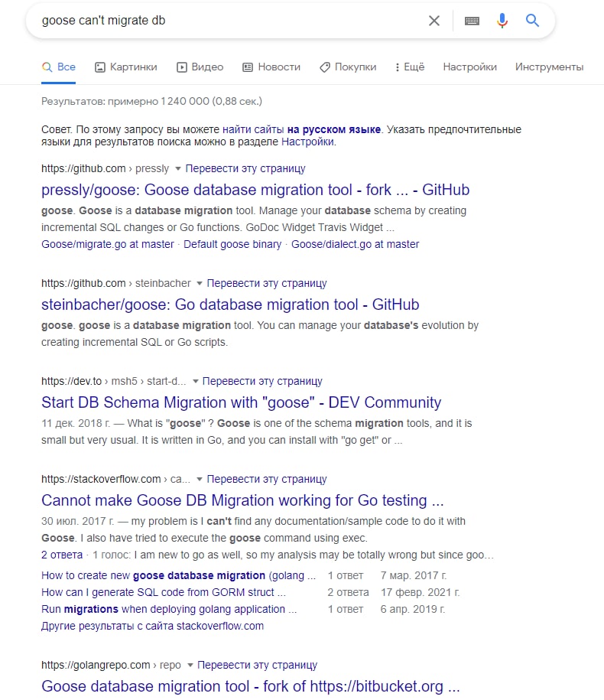
Task: Submit the search with the magnifier icon
Action: point(532,21)
